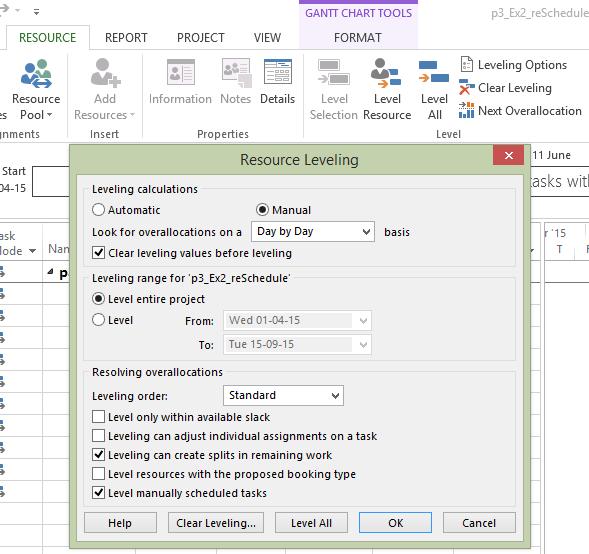Switch to the REPORT ribbon tab
Image resolution: width=589 pixels, height=554 pixels.
tap(126, 38)
